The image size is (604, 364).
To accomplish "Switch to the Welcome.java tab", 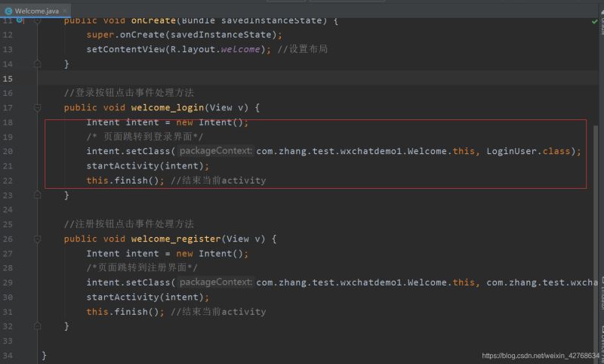I will click(36, 11).
